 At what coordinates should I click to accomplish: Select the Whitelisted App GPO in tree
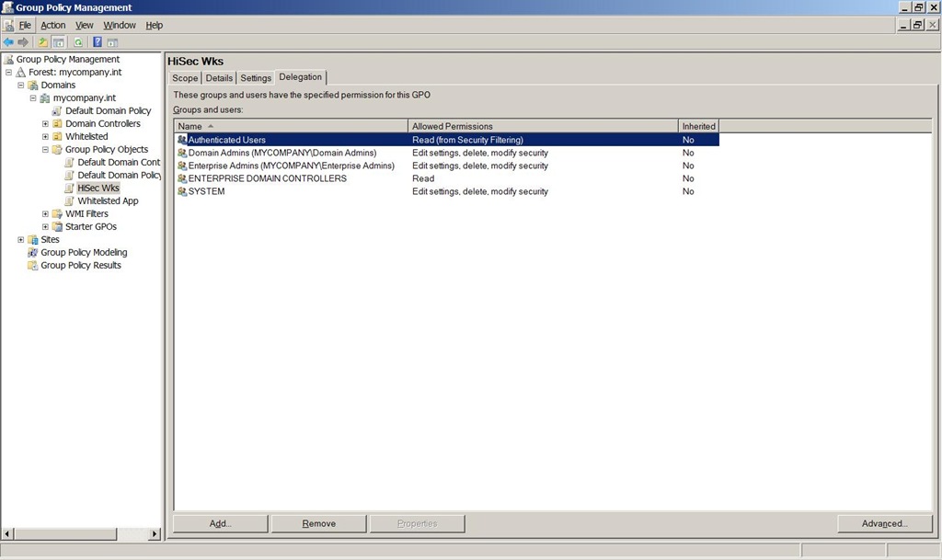pyautogui.click(x=109, y=201)
